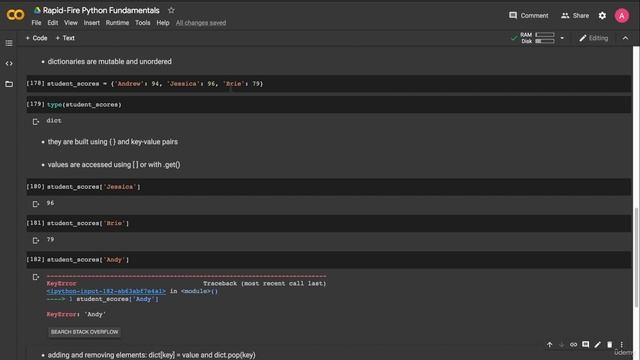
Task: Click SEARCH STACK OVERFLOW button
Action: pyautogui.click(x=84, y=332)
